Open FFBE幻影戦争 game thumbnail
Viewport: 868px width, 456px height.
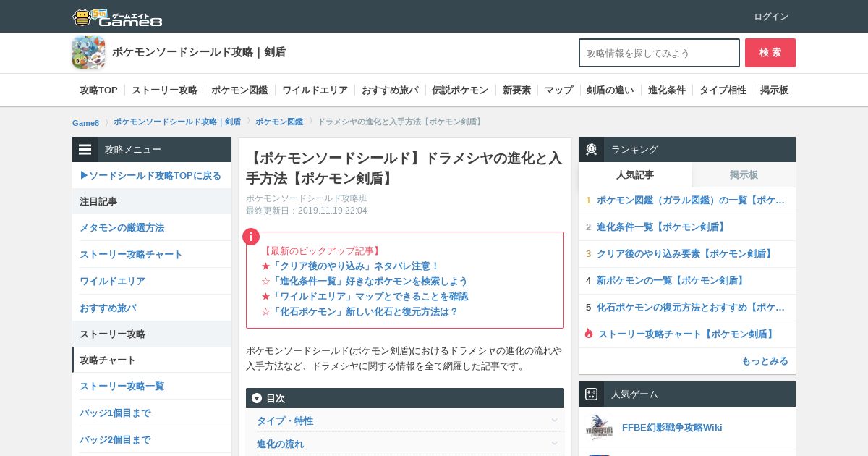[600, 428]
